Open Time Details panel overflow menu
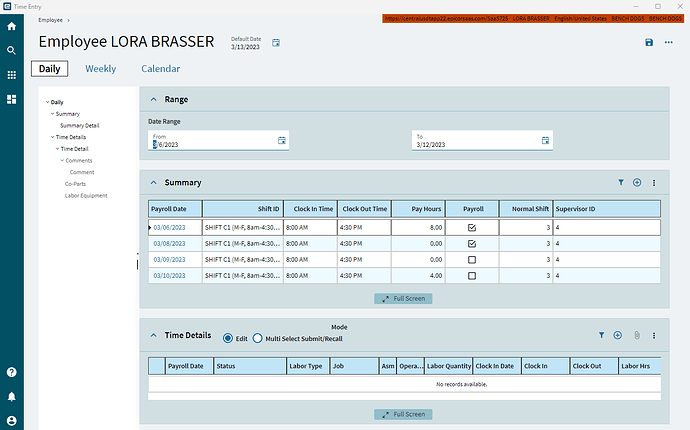 point(654,336)
